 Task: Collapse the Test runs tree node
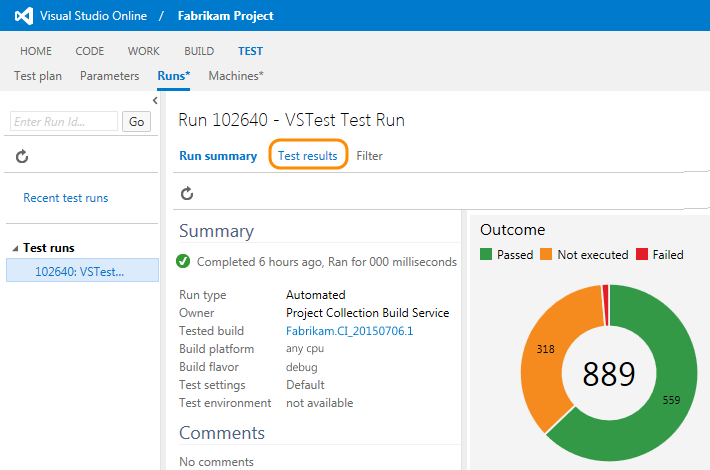click(x=15, y=248)
